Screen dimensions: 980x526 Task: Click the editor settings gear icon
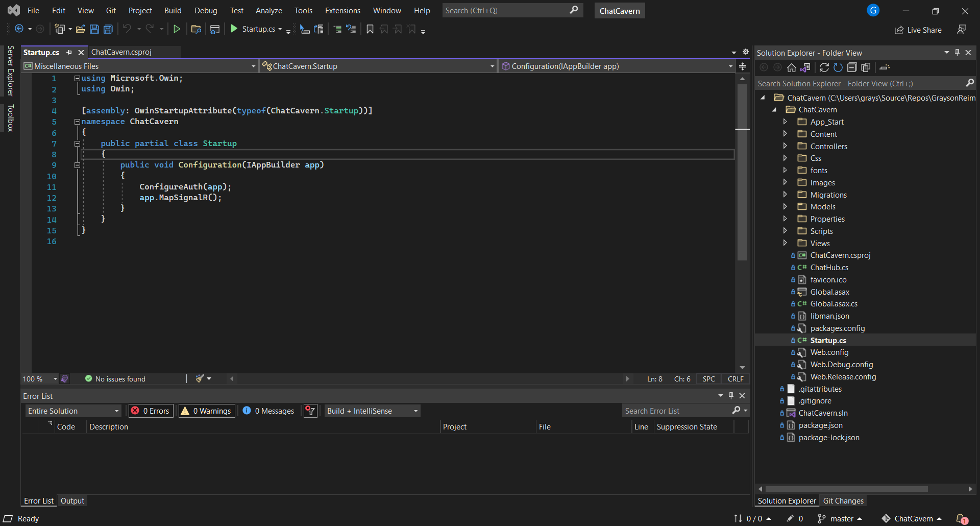click(745, 52)
